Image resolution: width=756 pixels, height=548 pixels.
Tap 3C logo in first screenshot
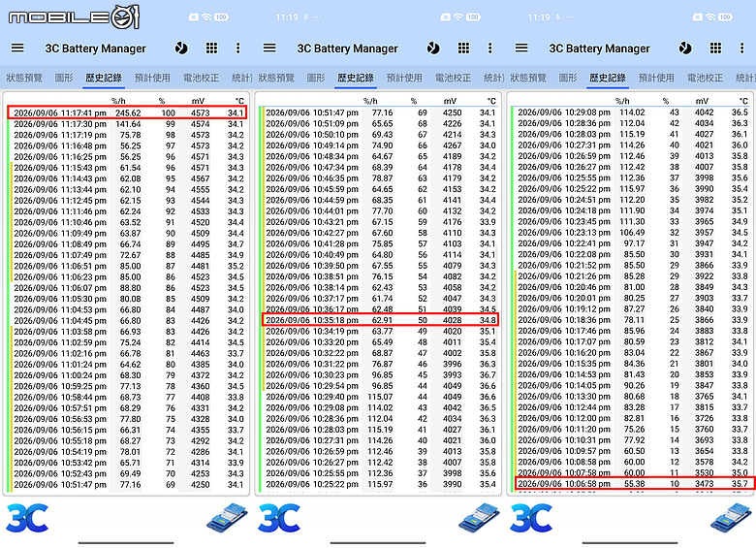coord(27,518)
